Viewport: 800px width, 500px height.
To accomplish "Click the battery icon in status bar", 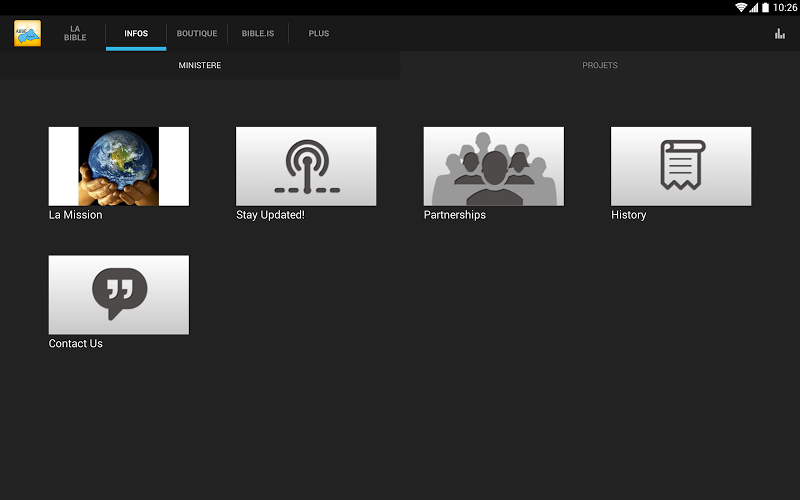I will (x=766, y=7).
